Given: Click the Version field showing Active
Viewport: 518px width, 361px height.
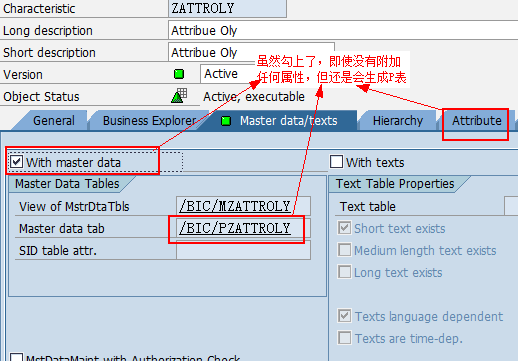Looking at the screenshot, I should click(x=228, y=74).
